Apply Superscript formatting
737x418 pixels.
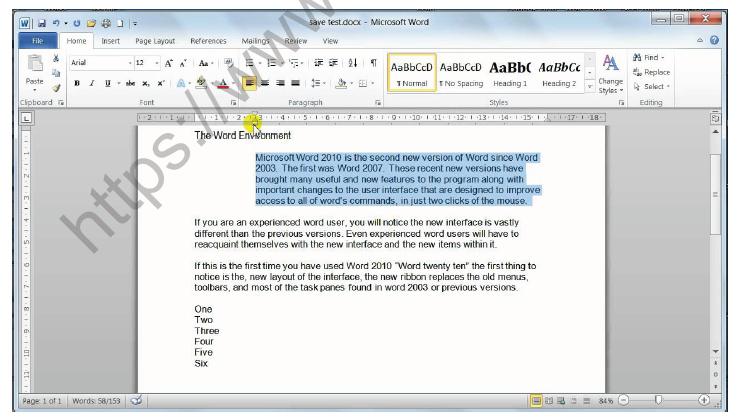coord(161,83)
